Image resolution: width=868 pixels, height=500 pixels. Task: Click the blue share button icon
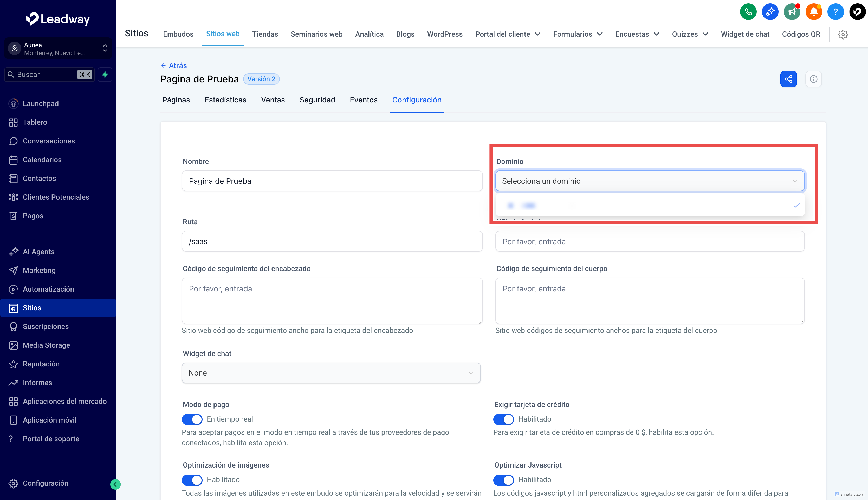(x=788, y=79)
